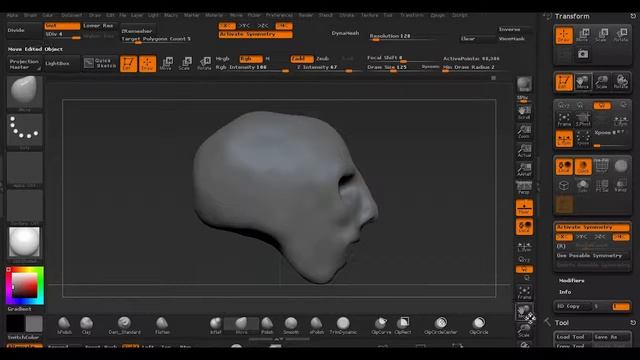Toggle Activate Symmetry in Transform panel

(592, 227)
